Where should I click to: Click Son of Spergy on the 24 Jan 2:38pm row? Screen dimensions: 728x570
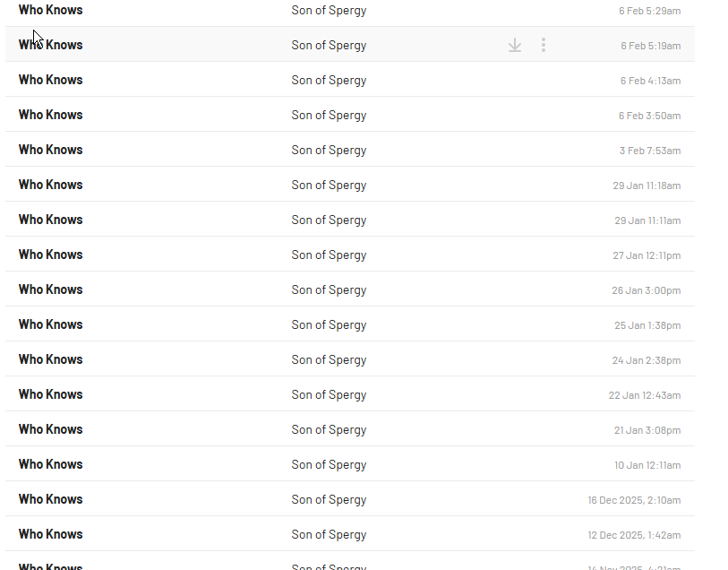tap(329, 360)
